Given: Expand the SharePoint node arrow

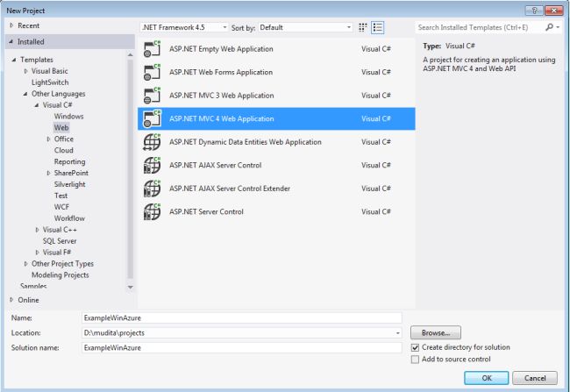Looking at the screenshot, I should [x=48, y=173].
